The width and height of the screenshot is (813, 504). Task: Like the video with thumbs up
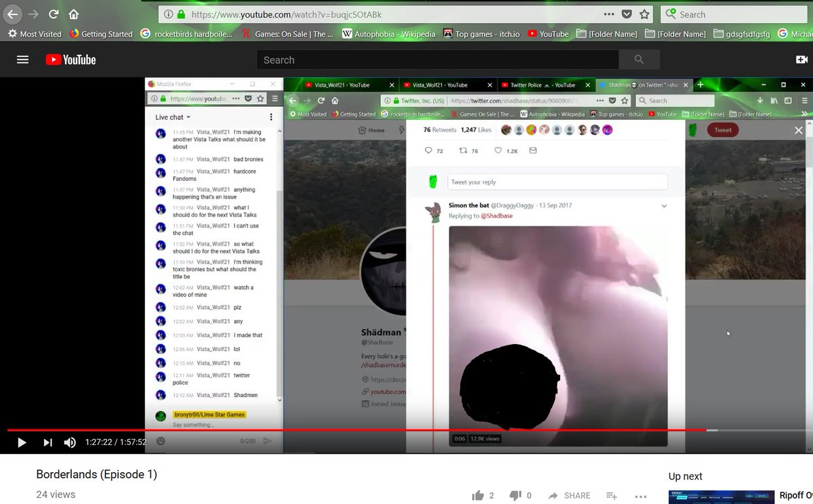[479, 495]
